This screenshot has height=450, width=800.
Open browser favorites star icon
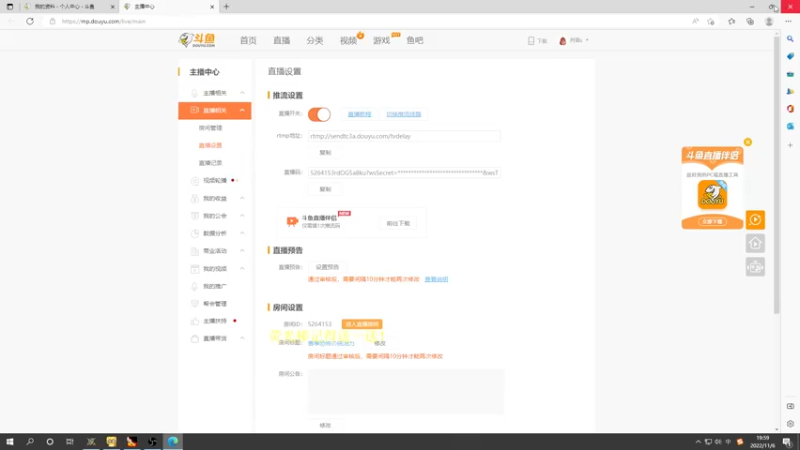732,21
